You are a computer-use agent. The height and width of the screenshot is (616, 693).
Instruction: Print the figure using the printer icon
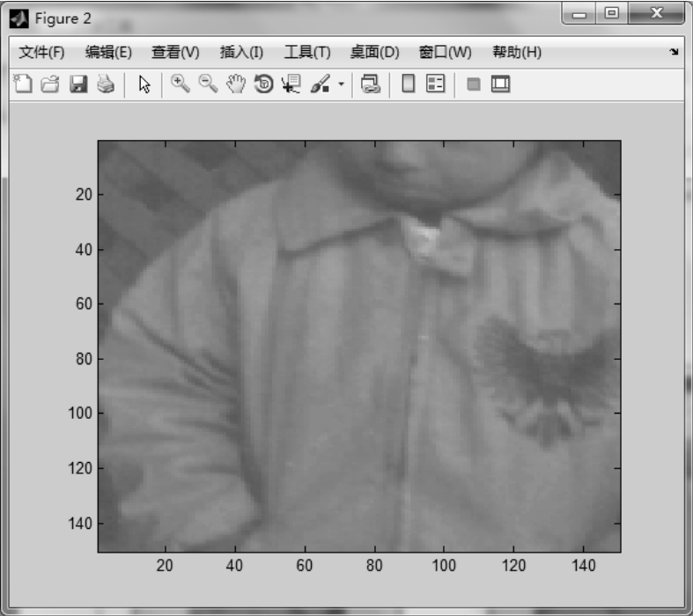point(106,84)
